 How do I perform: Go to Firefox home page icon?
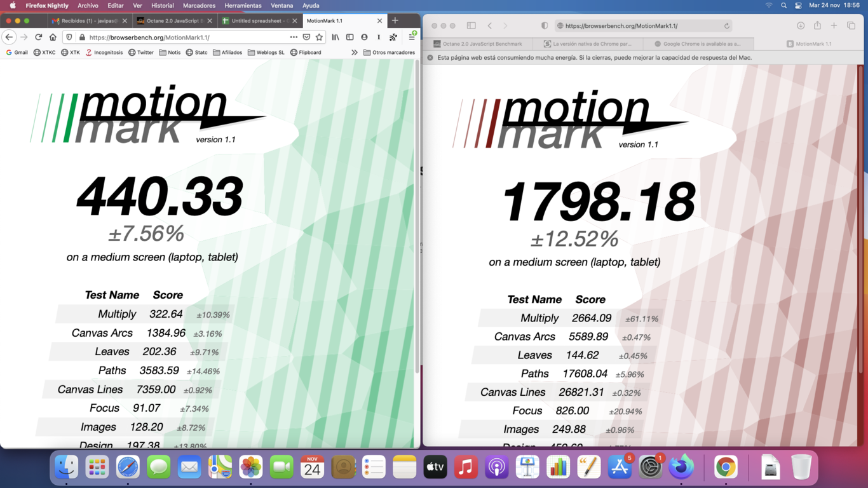coord(53,37)
